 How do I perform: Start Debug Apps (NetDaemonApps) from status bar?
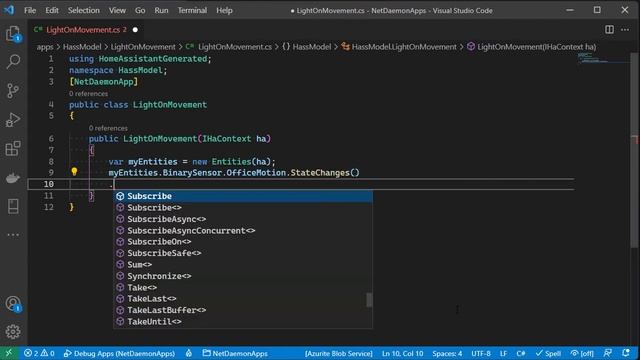[119, 353]
